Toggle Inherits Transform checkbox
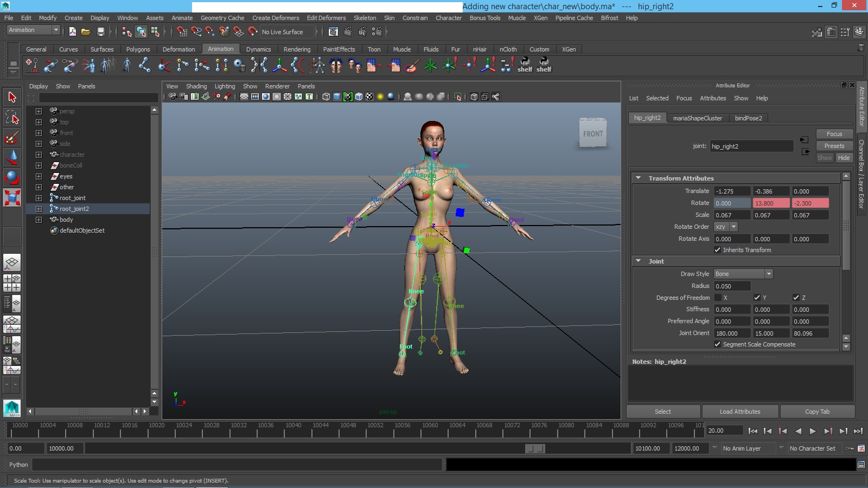The width and height of the screenshot is (868, 488). pos(718,250)
